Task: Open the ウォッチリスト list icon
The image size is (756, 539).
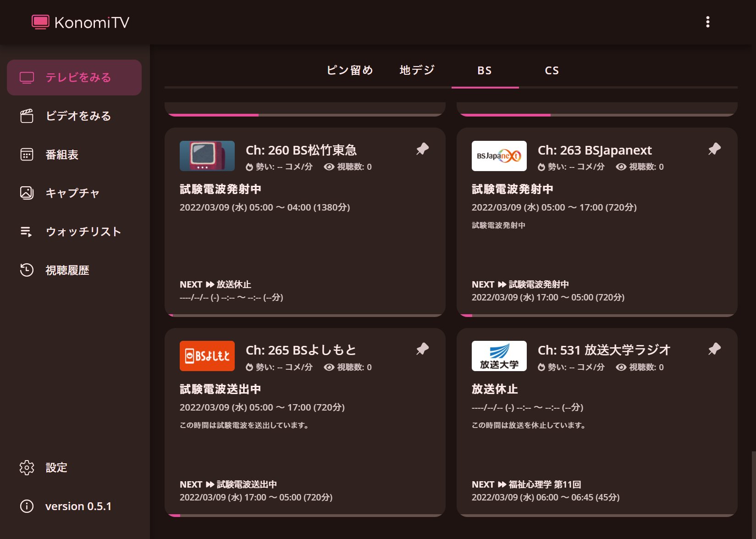Action: coord(27,232)
